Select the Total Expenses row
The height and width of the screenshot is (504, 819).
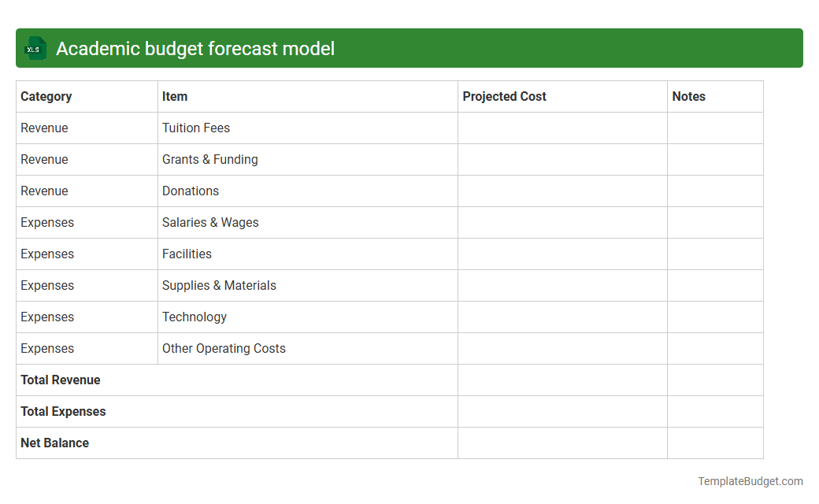coord(63,411)
